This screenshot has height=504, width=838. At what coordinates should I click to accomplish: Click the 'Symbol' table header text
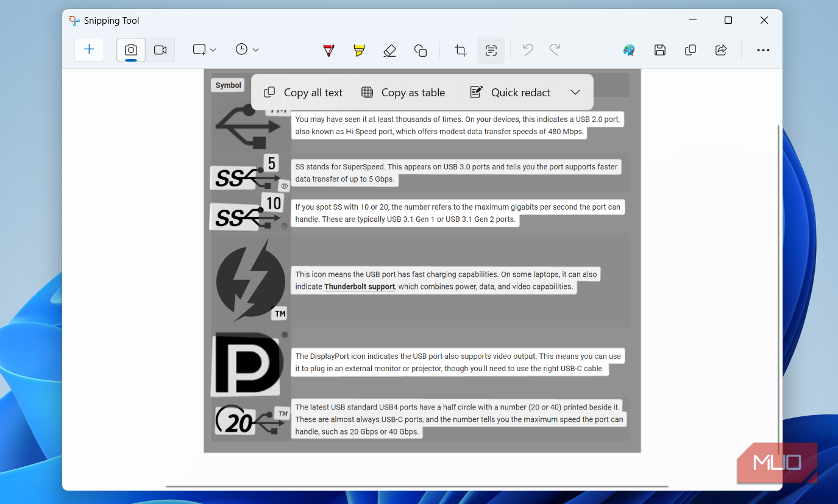point(229,85)
